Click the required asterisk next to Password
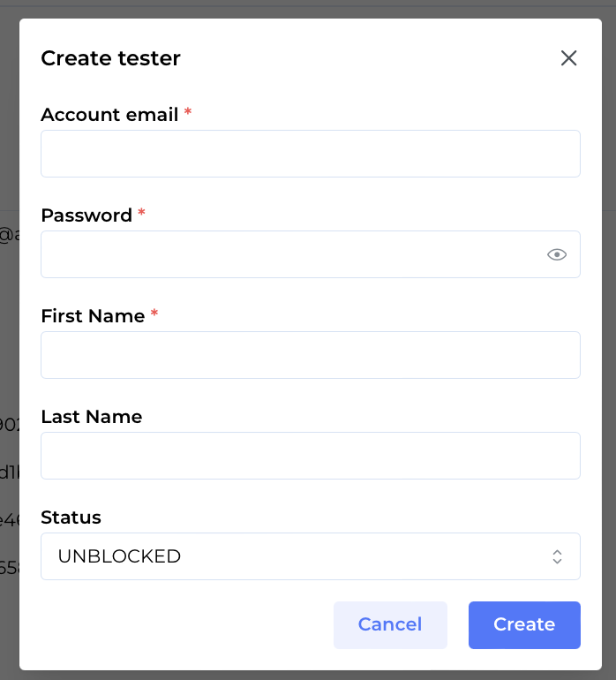 (x=141, y=214)
